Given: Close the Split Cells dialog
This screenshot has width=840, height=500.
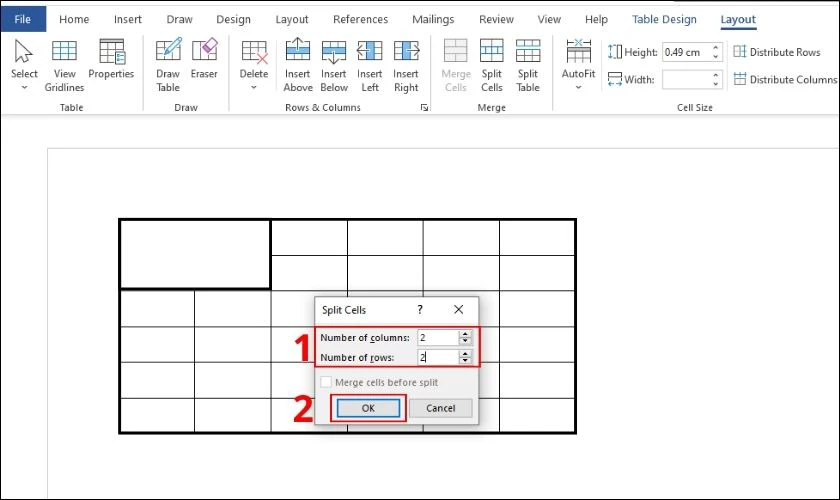Looking at the screenshot, I should [x=459, y=309].
